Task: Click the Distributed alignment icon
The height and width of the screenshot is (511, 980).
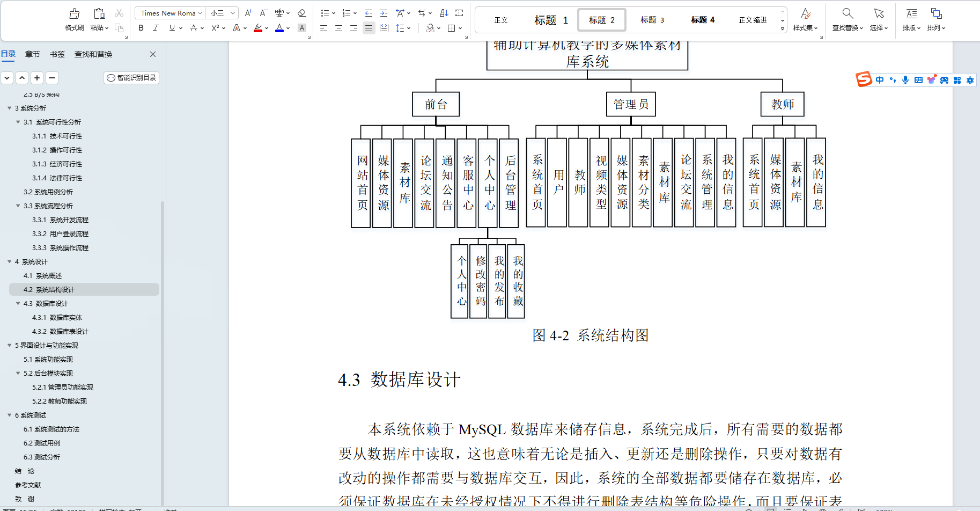Action: tap(384, 28)
